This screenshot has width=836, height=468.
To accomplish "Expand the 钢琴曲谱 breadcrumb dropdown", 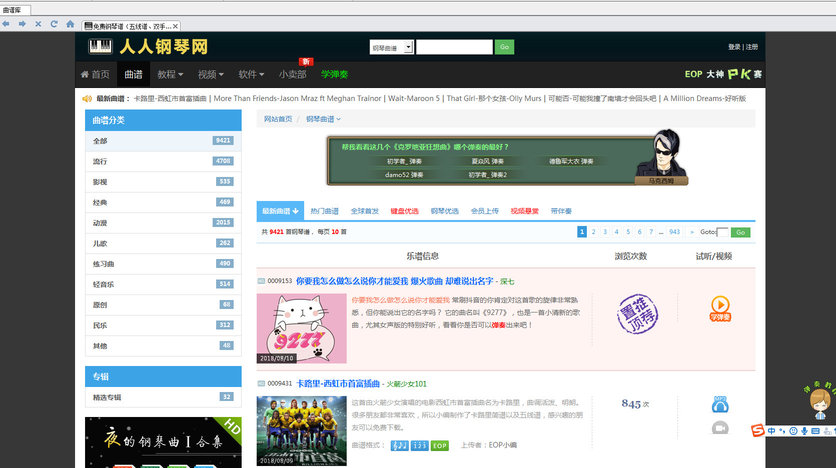I will [323, 119].
